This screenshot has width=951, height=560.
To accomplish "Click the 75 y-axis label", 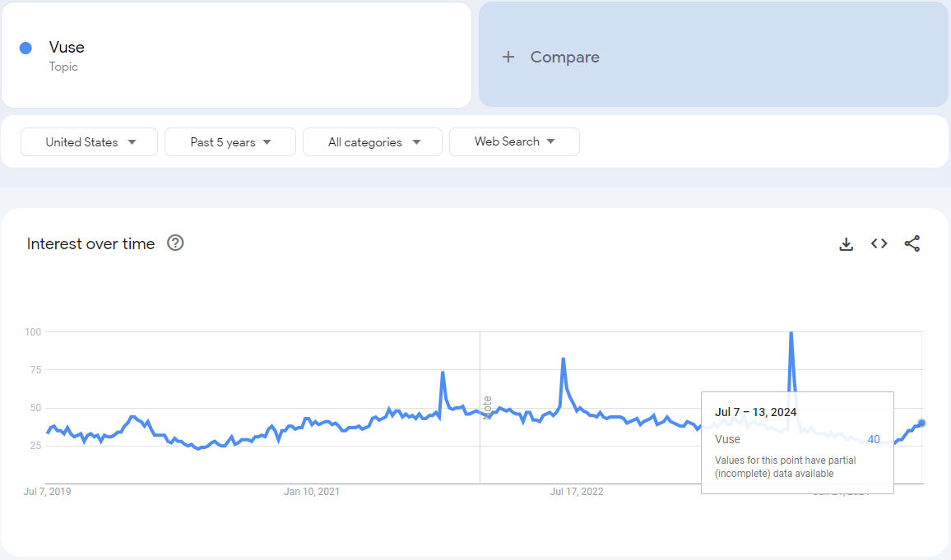I will (x=35, y=370).
